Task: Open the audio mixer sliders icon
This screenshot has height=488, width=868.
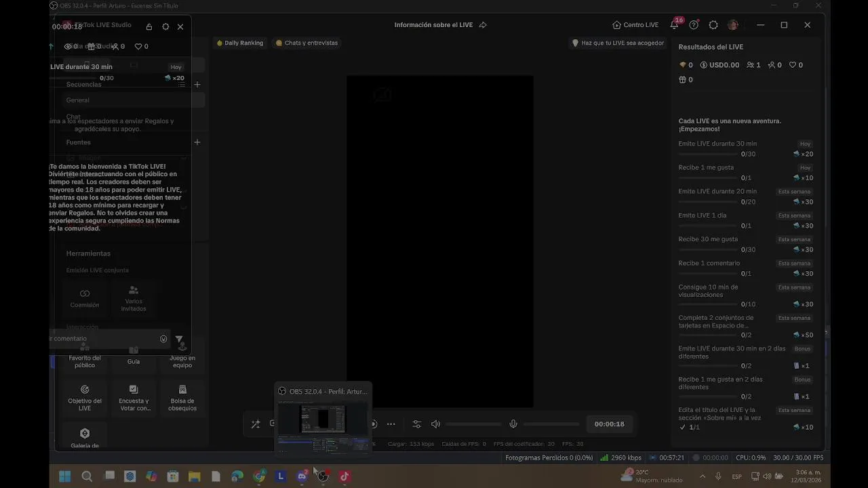Action: (417, 424)
